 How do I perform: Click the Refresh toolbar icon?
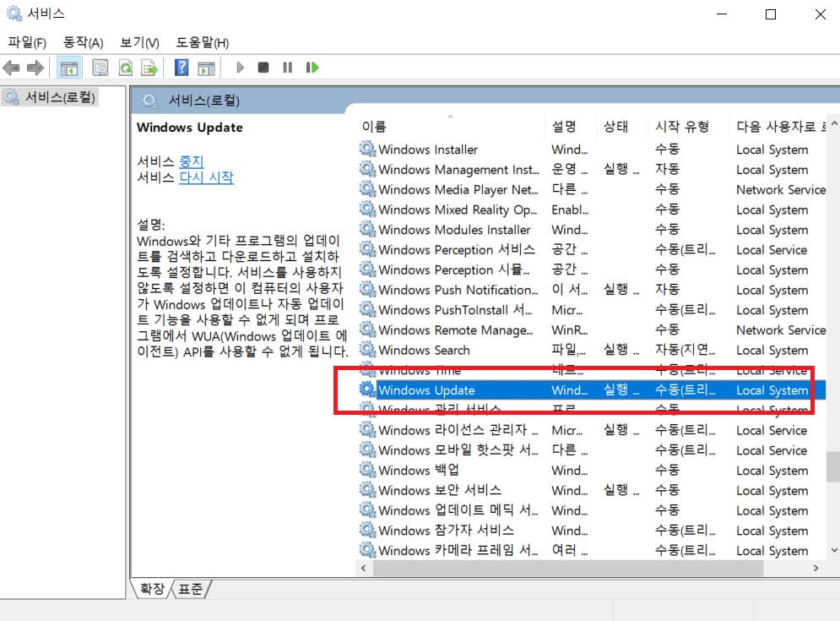point(125,68)
